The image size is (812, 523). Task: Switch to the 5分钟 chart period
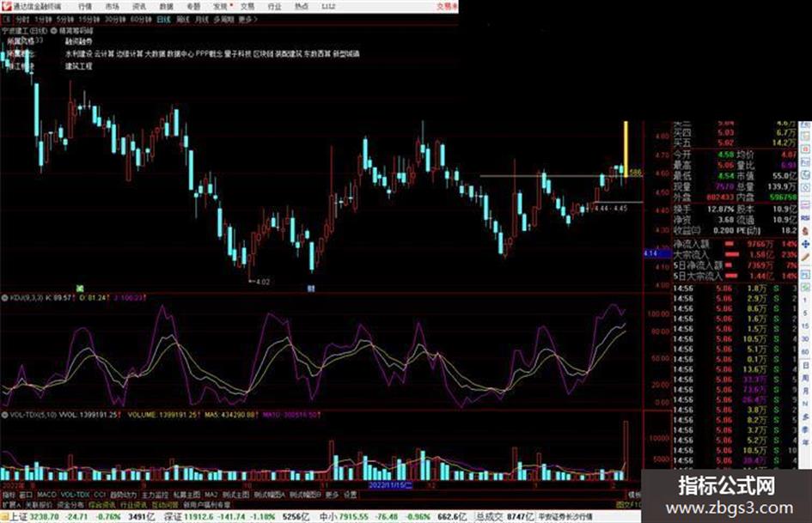[x=64, y=19]
